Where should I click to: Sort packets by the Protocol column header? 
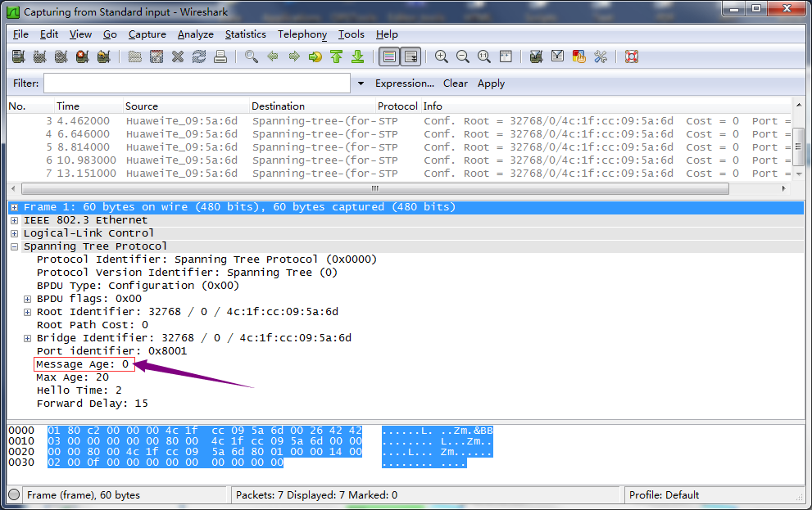pyautogui.click(x=398, y=106)
